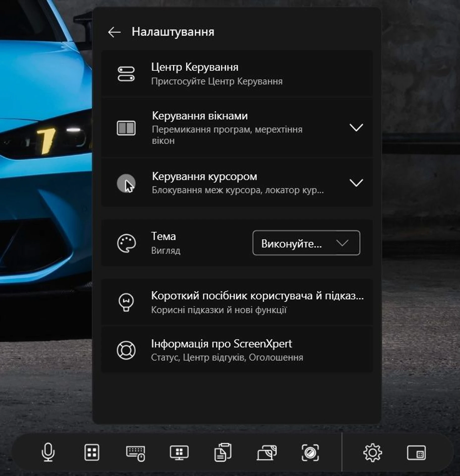This screenshot has width=460, height=476.
Task: Open Центр Керування settings row
Action: (237, 74)
